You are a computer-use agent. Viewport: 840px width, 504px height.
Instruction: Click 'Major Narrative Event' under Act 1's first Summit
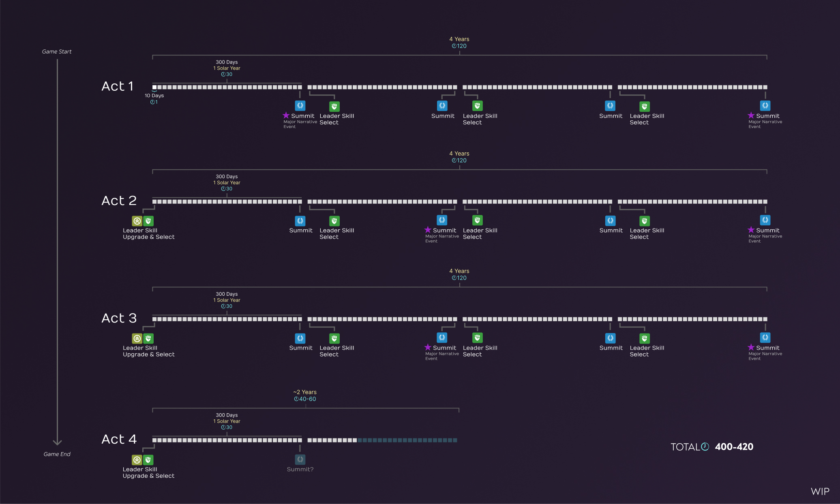click(300, 124)
